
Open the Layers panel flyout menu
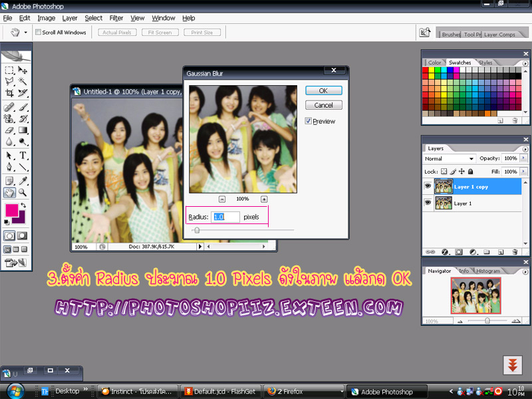(525, 149)
